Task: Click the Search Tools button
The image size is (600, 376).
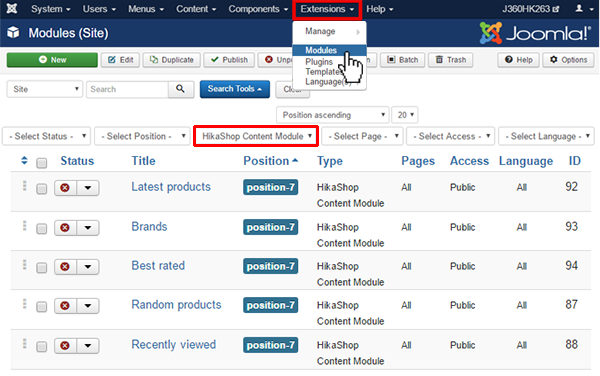Action: click(x=235, y=89)
